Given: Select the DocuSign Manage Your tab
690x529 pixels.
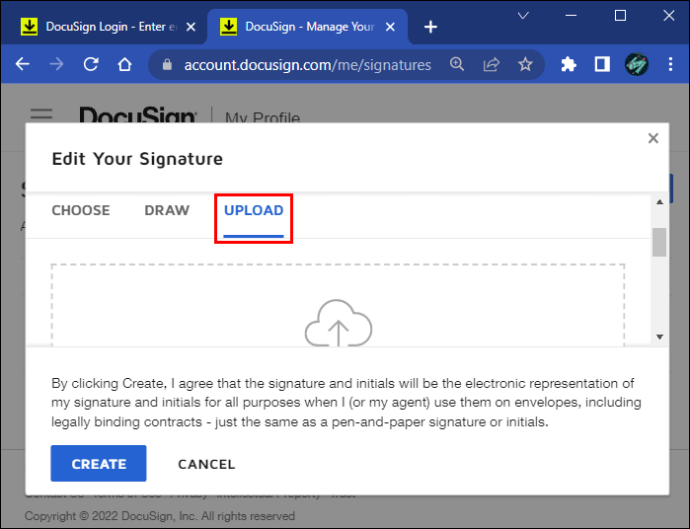Looking at the screenshot, I should [307, 27].
